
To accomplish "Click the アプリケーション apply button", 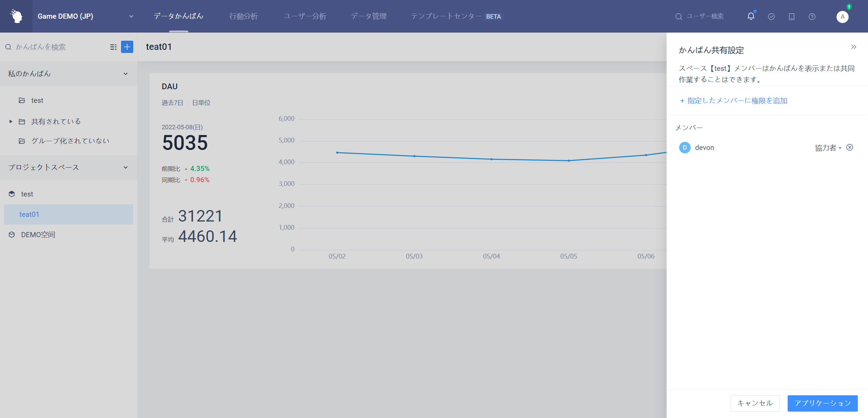I will [x=823, y=403].
